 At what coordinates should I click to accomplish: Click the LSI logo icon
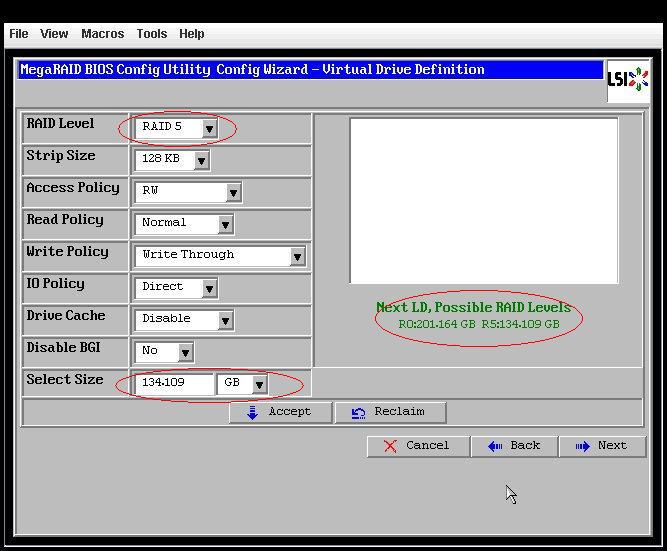coord(627,80)
